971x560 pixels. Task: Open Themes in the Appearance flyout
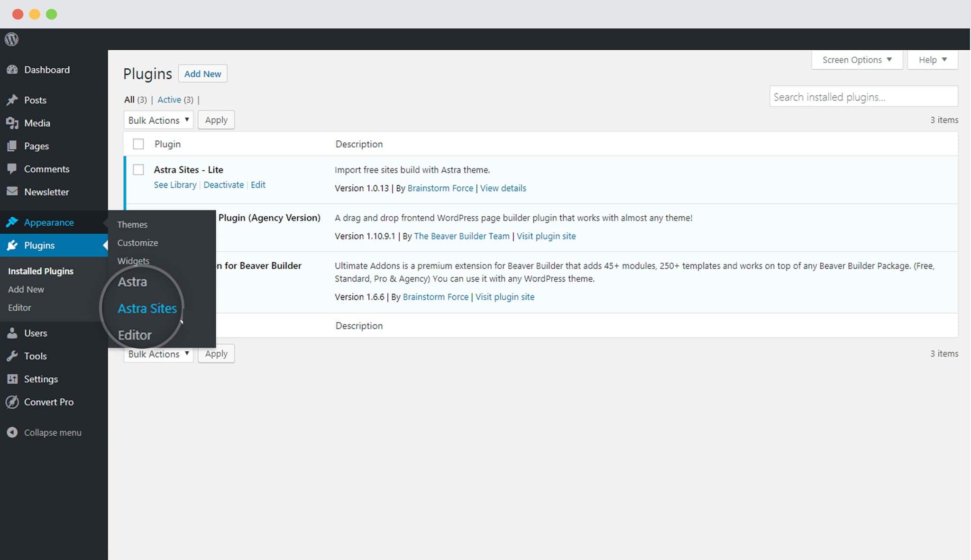click(x=132, y=224)
